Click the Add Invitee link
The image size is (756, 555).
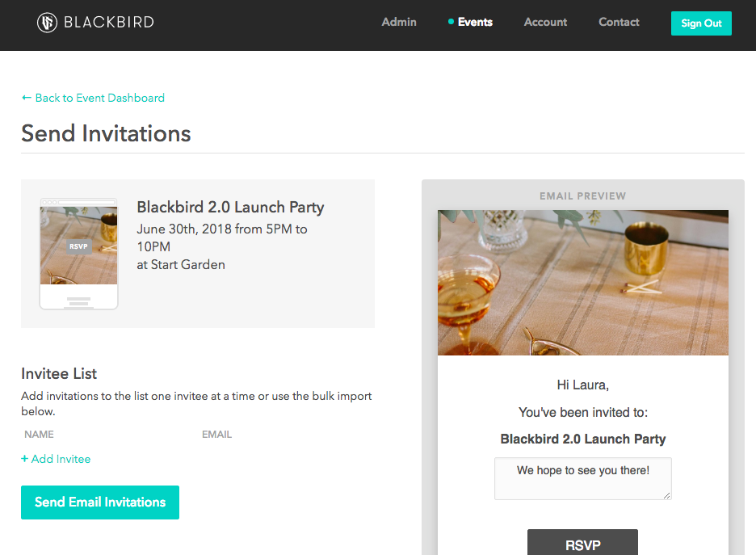tap(56, 459)
